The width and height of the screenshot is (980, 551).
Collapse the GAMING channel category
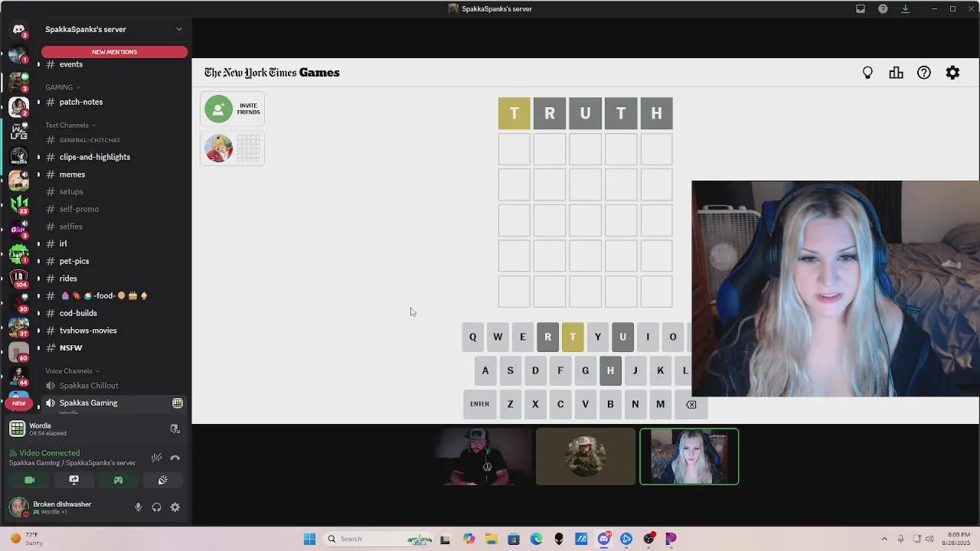[x=63, y=87]
